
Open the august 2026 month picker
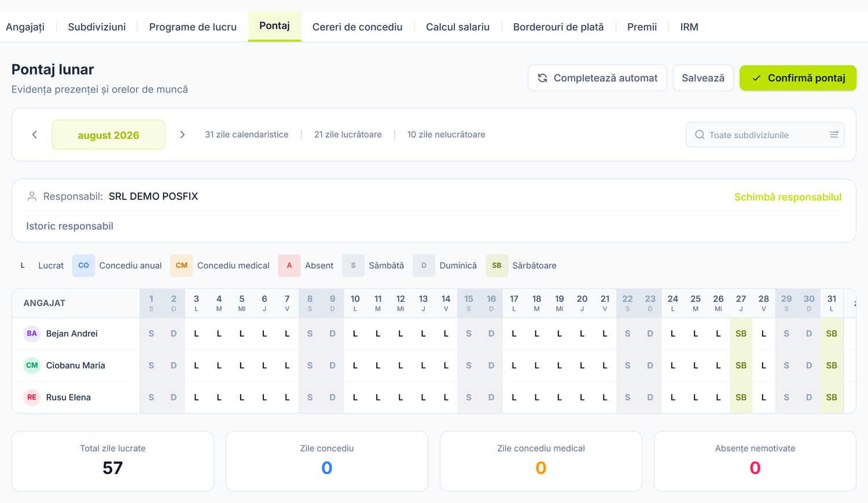click(108, 135)
